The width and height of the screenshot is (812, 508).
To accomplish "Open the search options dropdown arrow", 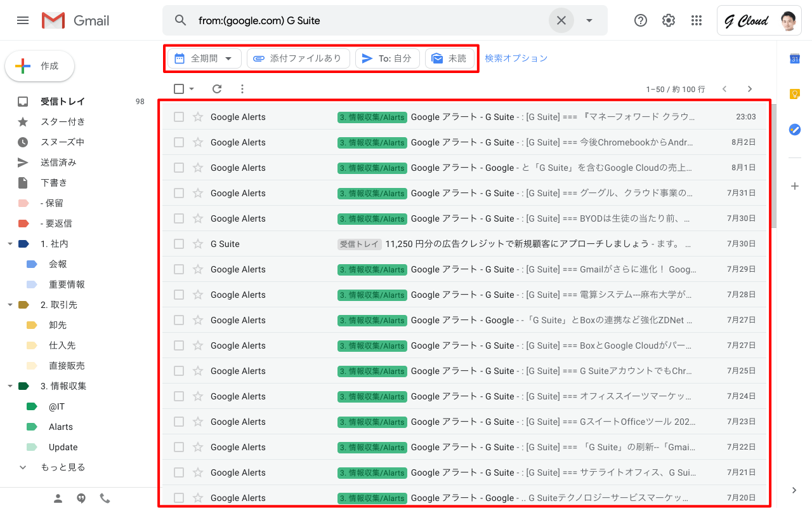I will [589, 20].
